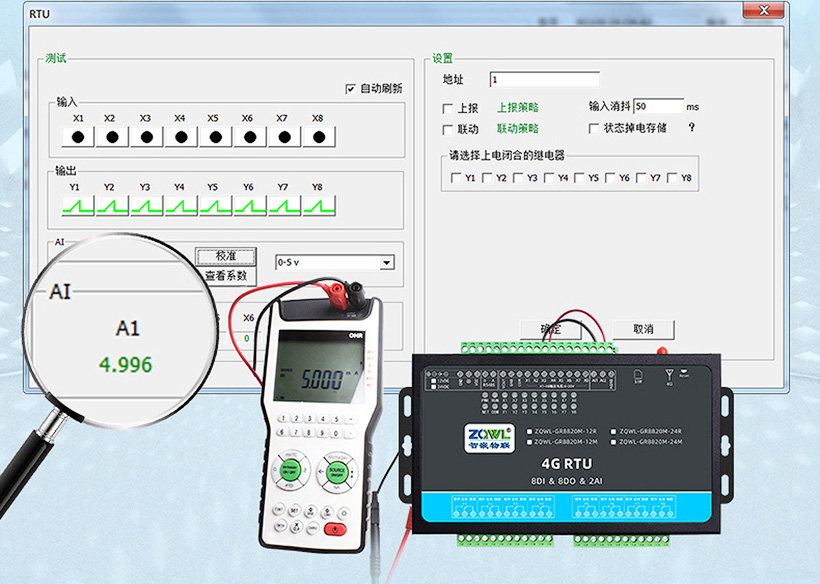Open the 0-5 v range dropdown
Screen dimensions: 820x584
[x=386, y=263]
